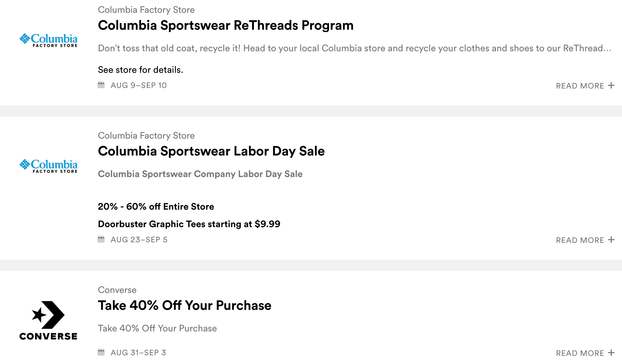Click the AUG 31–SEP 3 date range
This screenshot has width=622, height=364.
point(138,353)
